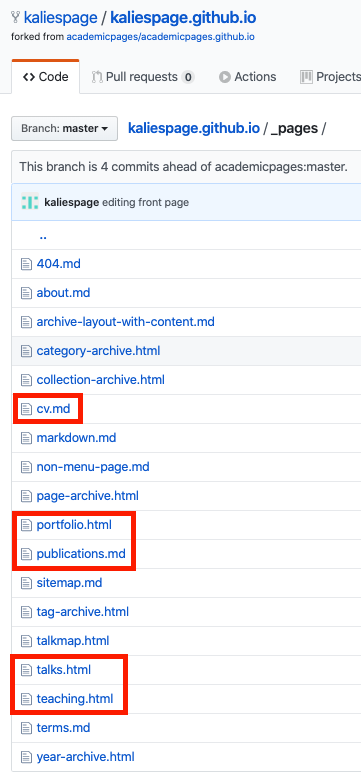
Task: Open file publications.md
Action: [81, 554]
